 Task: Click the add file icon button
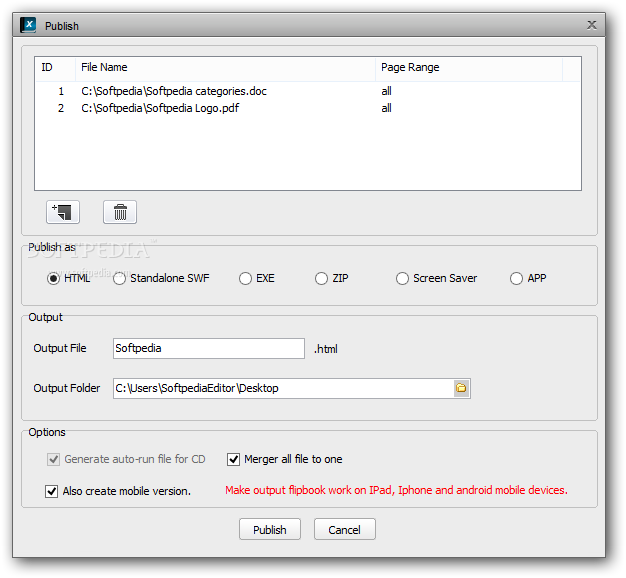[x=63, y=212]
